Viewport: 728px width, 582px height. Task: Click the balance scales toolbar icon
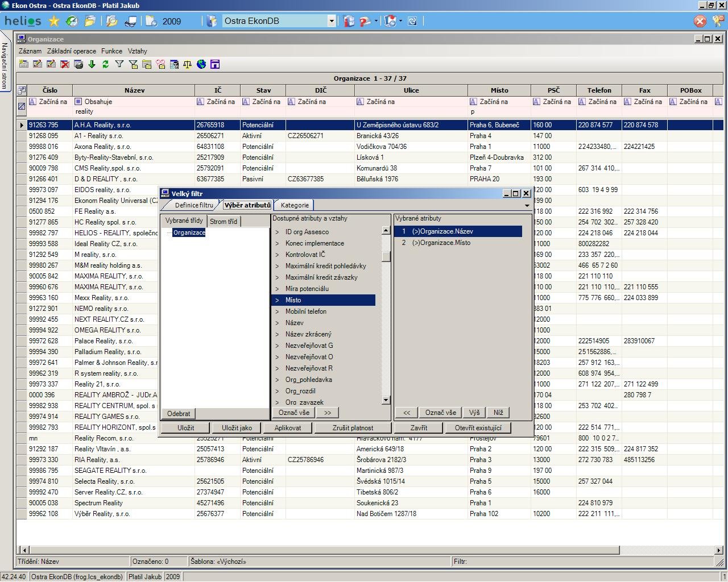[188, 64]
